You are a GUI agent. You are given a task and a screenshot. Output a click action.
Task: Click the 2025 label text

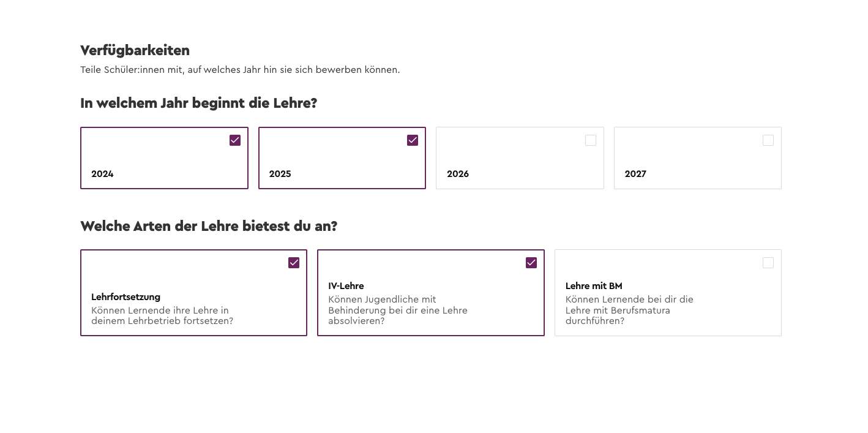coord(280,174)
